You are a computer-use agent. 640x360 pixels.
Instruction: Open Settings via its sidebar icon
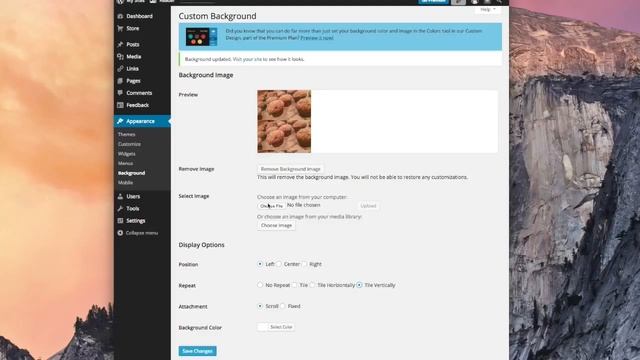point(120,220)
